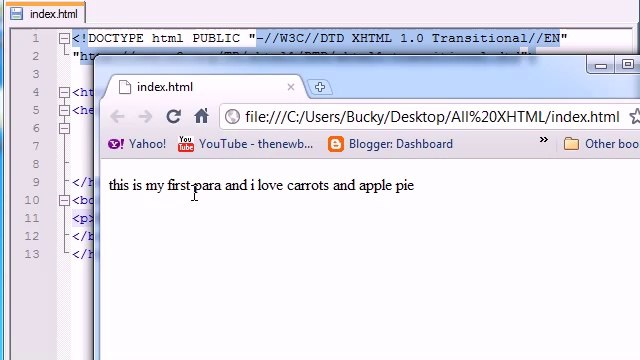Viewport: 640px width, 360px height.
Task: Open the YouTube - thenewb... bookmark
Action: tap(245, 144)
